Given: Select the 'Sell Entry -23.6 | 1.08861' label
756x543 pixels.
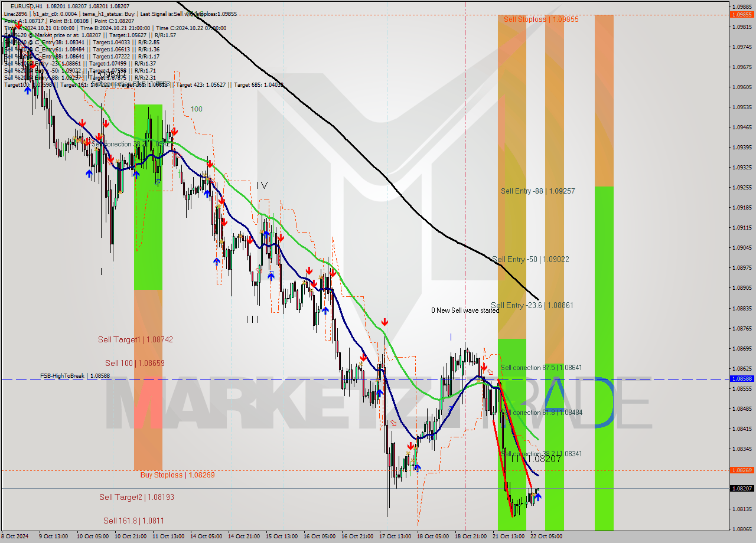Looking at the screenshot, I should coord(532,306).
